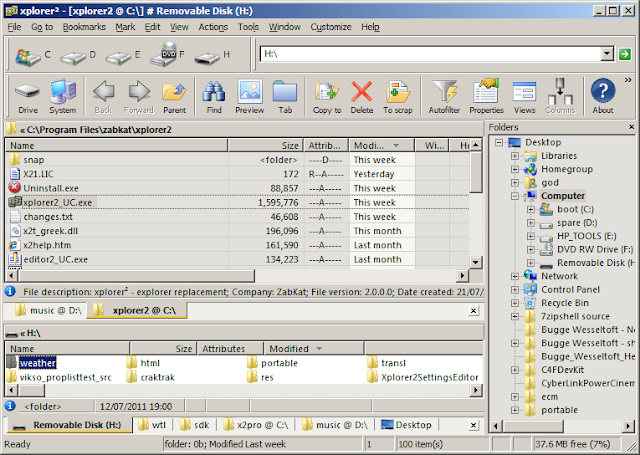The width and height of the screenshot is (640, 455).
Task: Switch to Desktop bottom tab
Action: pyautogui.click(x=406, y=425)
